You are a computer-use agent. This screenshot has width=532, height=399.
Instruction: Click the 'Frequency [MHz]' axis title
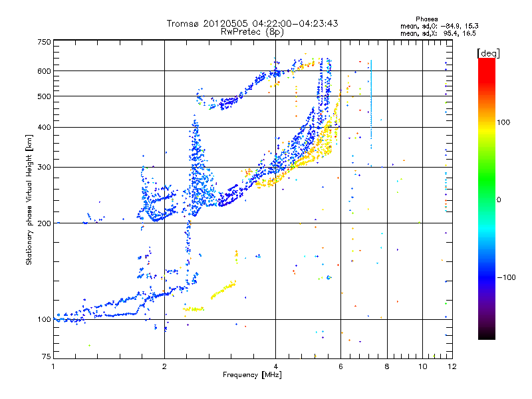(252, 375)
